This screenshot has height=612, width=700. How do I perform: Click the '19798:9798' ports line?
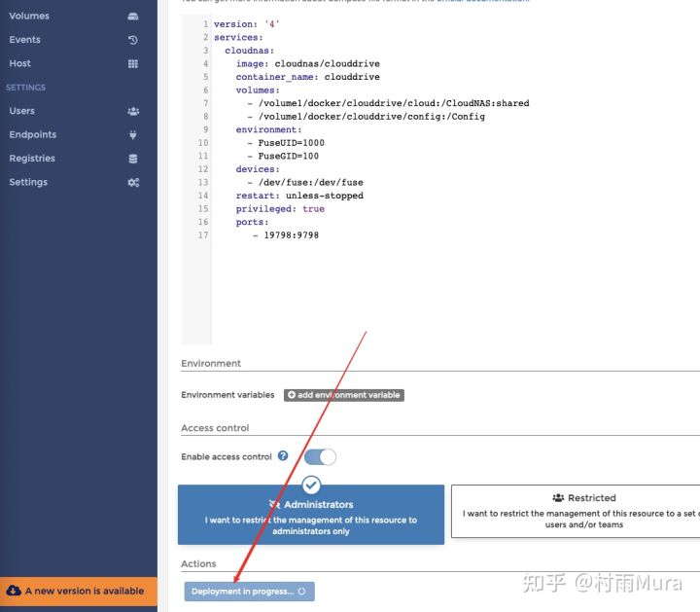[x=286, y=234]
